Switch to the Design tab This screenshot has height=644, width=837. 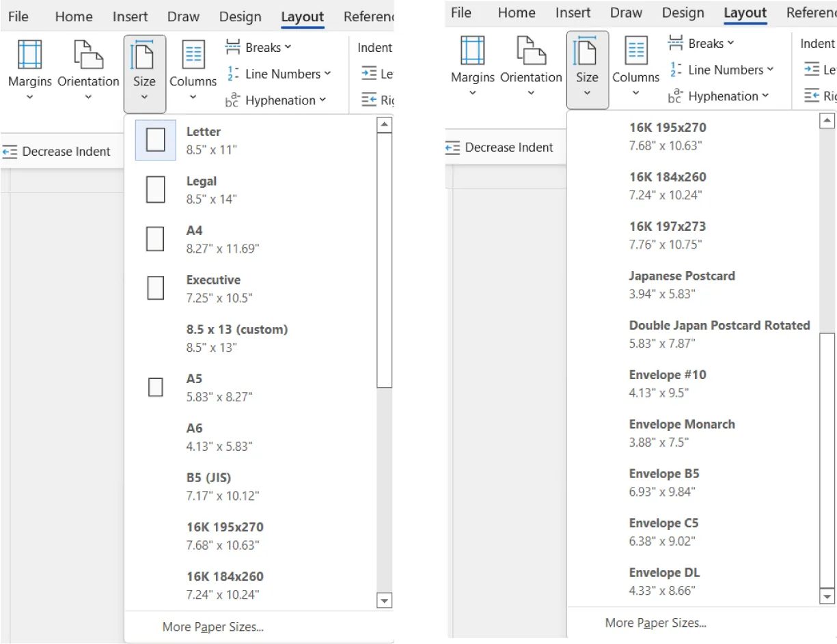pos(240,16)
